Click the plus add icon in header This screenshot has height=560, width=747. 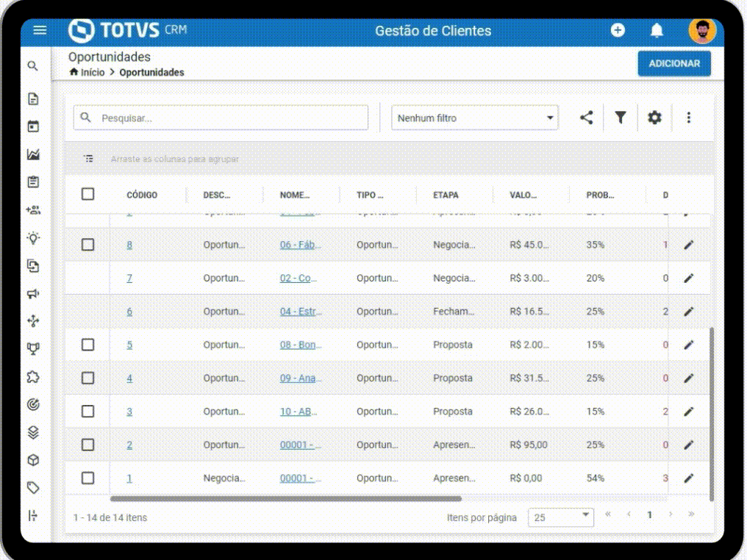618,30
